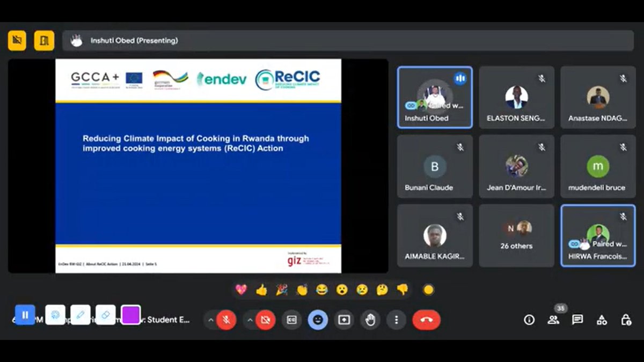Click the endev logo on the slide
Image resolution: width=644 pixels, height=362 pixels.
click(222, 79)
